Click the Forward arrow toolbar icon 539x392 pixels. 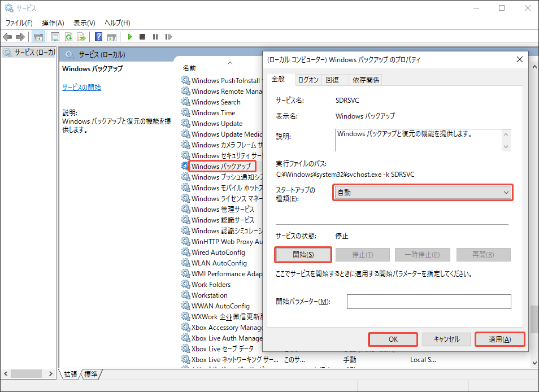tap(20, 37)
